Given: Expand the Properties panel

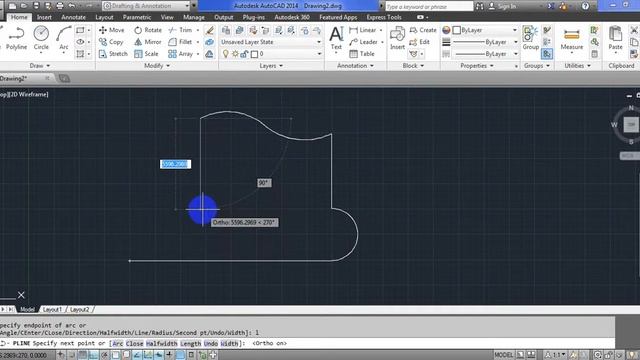Looking at the screenshot, I should (x=477, y=66).
